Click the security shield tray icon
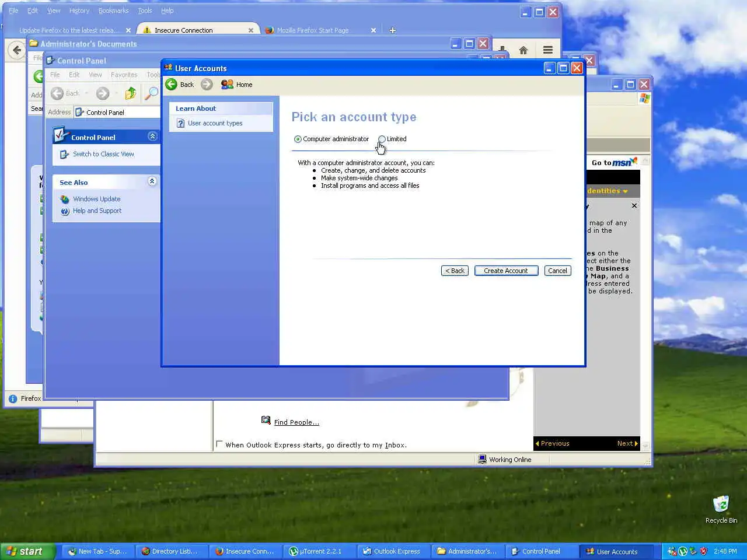Viewport: 747px width, 560px height. [x=703, y=551]
